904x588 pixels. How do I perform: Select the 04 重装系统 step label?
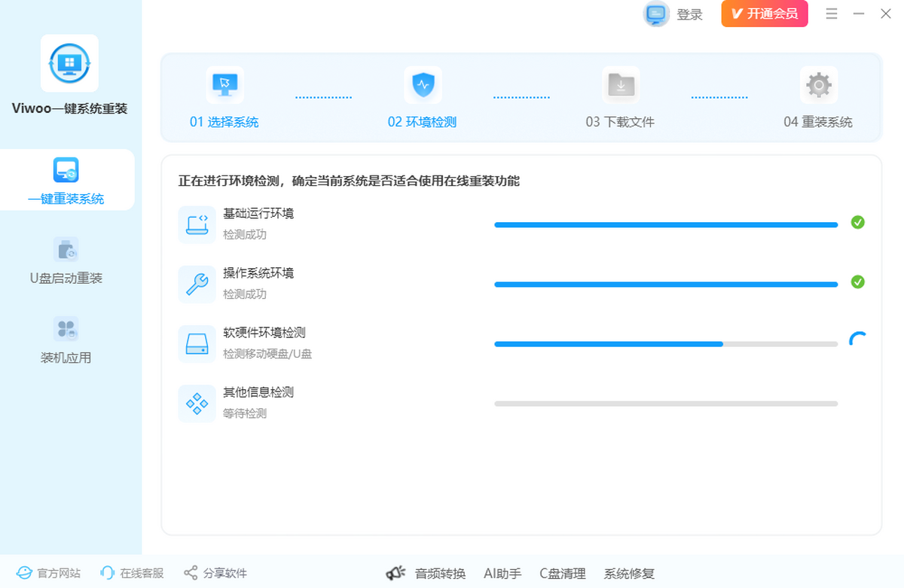pos(818,122)
